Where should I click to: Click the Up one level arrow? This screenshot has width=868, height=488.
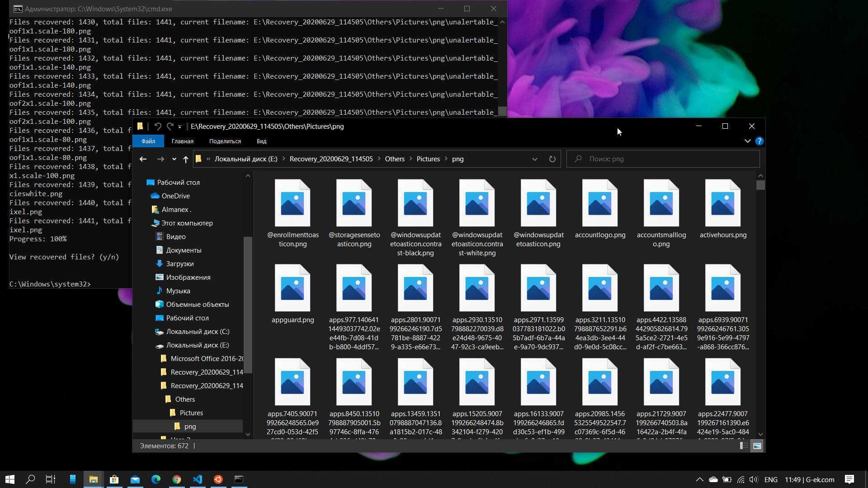[x=185, y=159]
